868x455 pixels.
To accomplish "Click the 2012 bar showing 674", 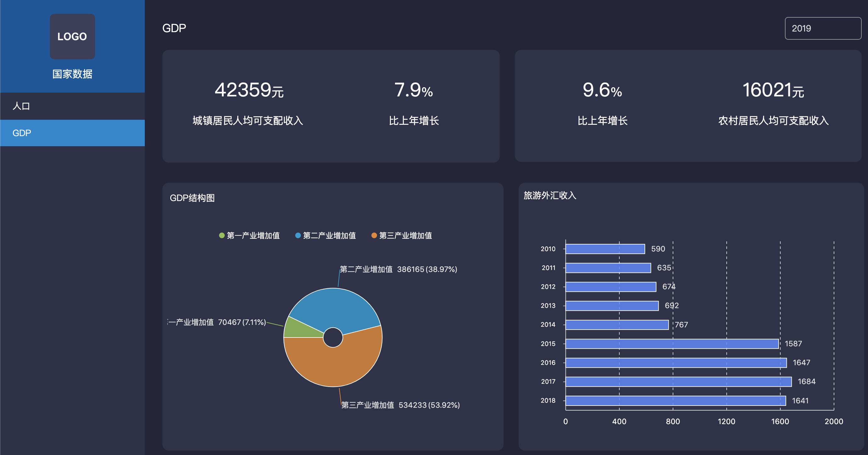I will click(611, 287).
